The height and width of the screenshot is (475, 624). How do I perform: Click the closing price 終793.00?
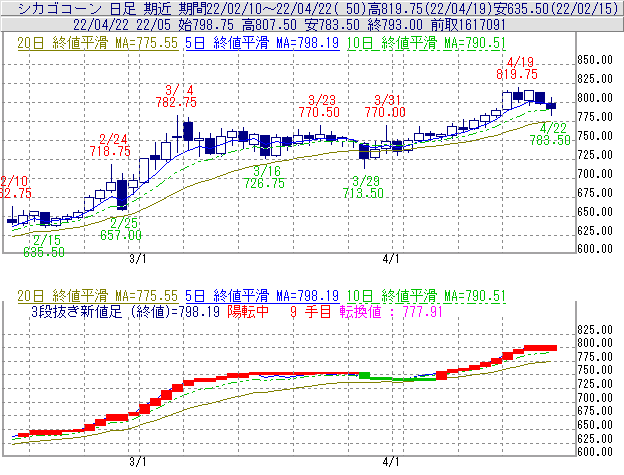(395, 25)
